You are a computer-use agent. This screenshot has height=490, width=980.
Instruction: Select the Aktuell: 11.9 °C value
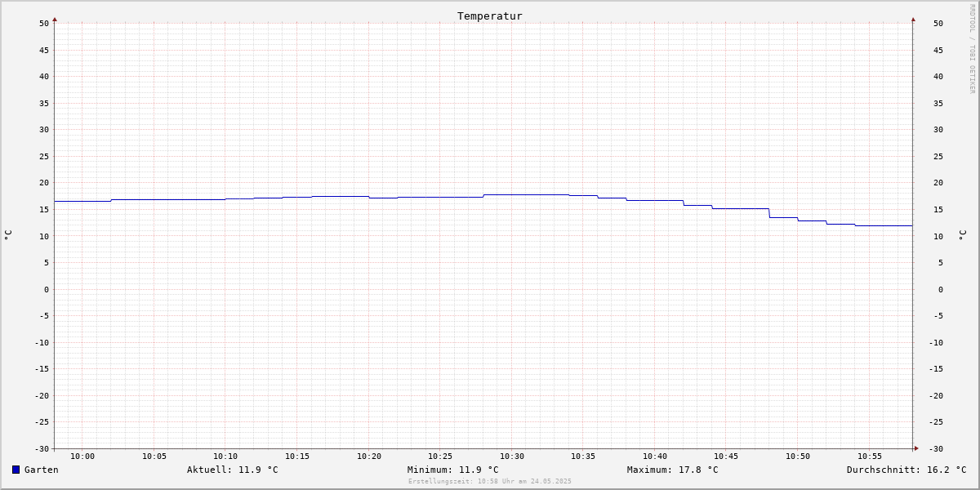(233, 470)
